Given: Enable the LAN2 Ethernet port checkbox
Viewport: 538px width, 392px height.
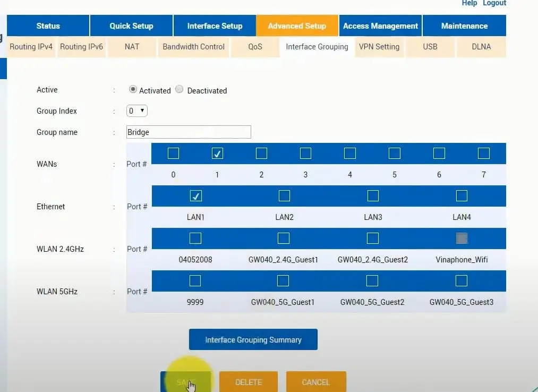Looking at the screenshot, I should pyautogui.click(x=284, y=195).
